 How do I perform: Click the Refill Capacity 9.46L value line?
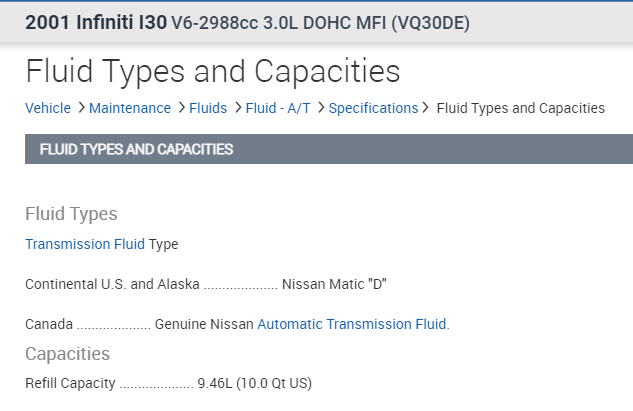coord(169,383)
